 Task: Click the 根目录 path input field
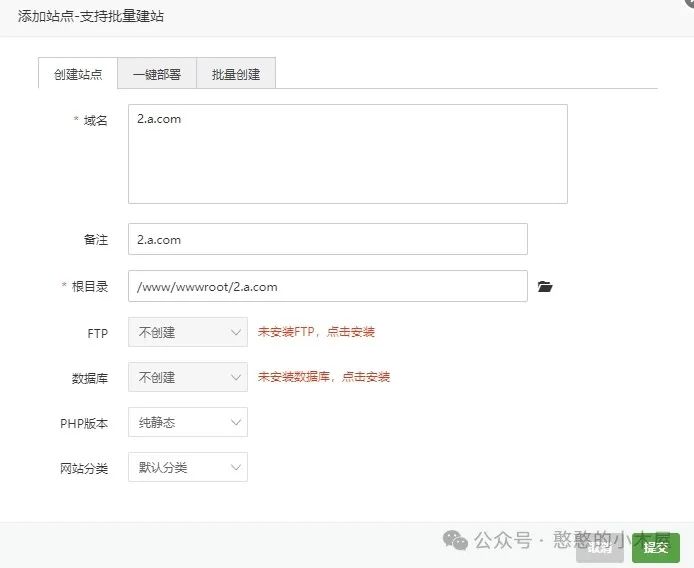[x=327, y=286]
